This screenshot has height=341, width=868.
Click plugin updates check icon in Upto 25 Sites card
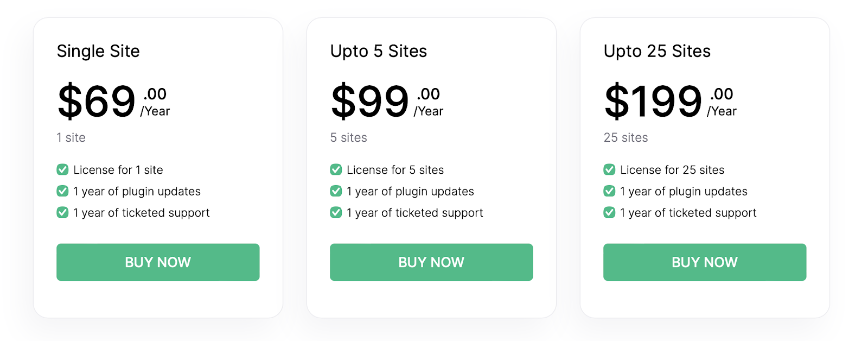(609, 191)
